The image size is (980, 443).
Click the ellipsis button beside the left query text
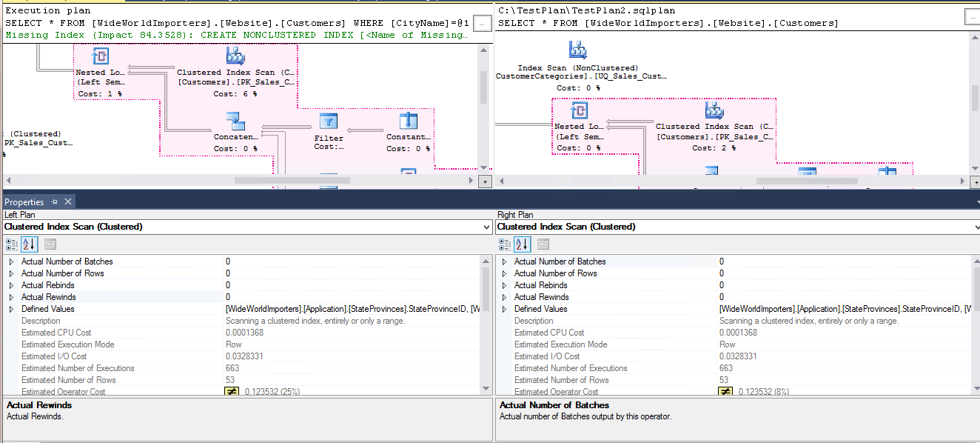coord(481,24)
